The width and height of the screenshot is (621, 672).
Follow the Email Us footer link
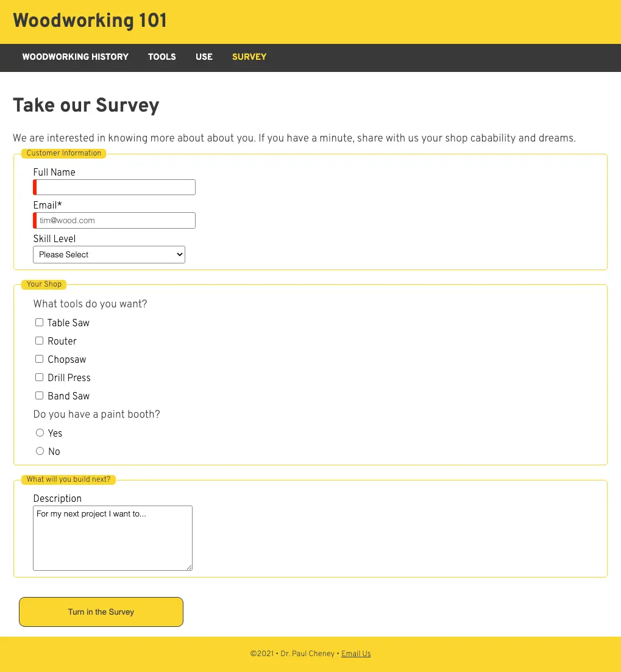pyautogui.click(x=356, y=654)
